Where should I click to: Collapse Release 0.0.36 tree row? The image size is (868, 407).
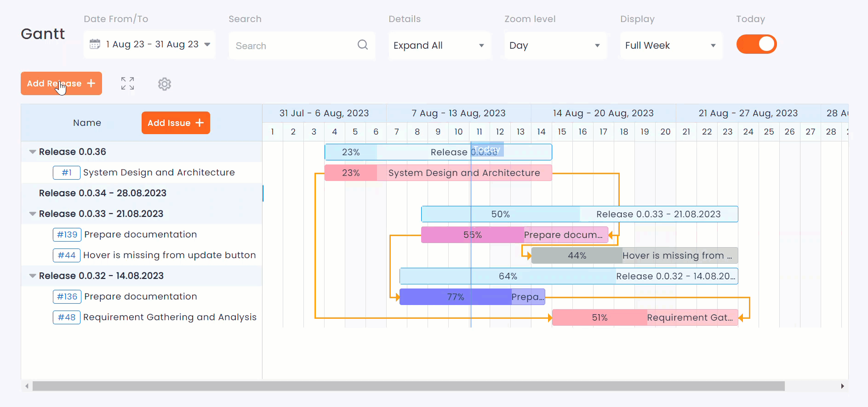pyautogui.click(x=33, y=152)
